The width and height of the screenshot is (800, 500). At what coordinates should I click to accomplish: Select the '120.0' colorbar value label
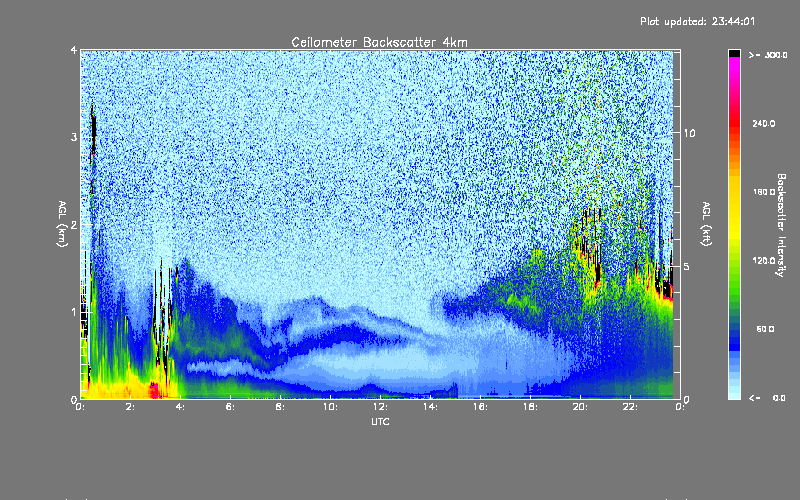pyautogui.click(x=764, y=261)
